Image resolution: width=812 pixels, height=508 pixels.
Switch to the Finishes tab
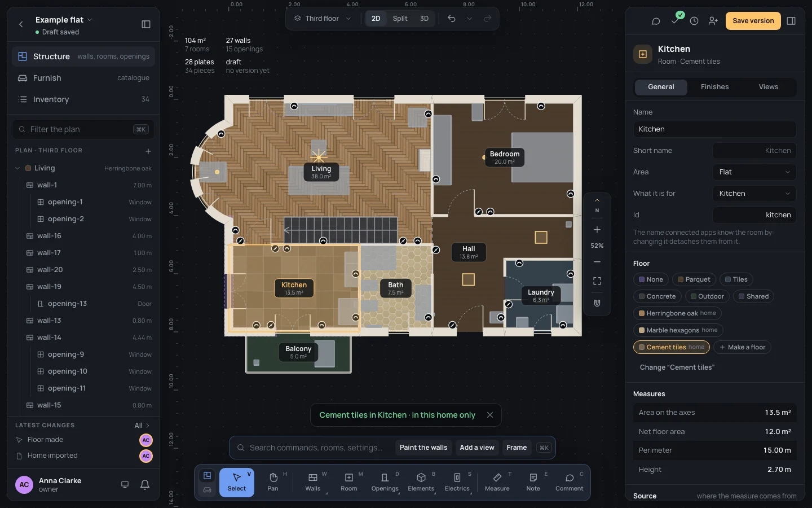click(x=714, y=87)
